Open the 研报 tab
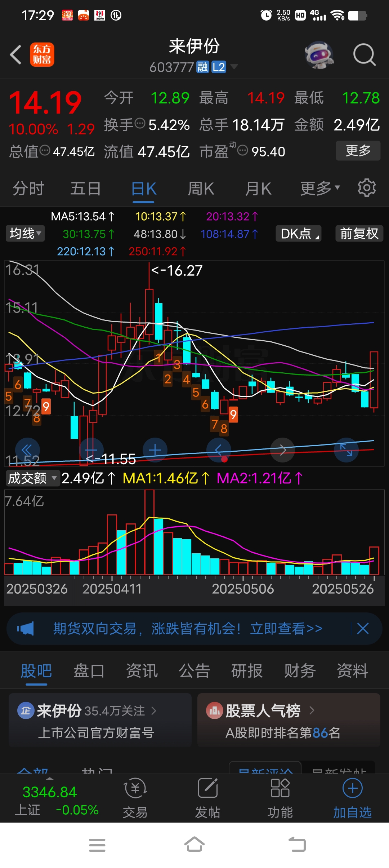Viewport: 389px width, 868px height. 247,671
